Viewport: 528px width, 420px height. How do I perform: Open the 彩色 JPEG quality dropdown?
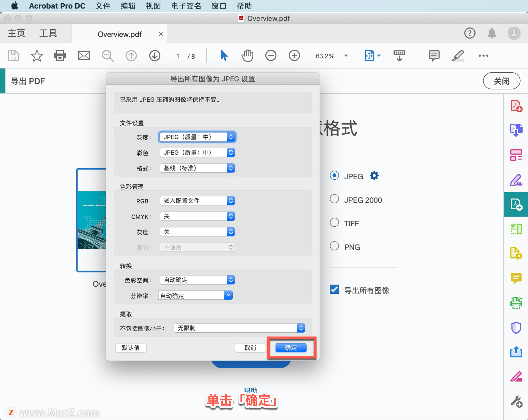197,152
